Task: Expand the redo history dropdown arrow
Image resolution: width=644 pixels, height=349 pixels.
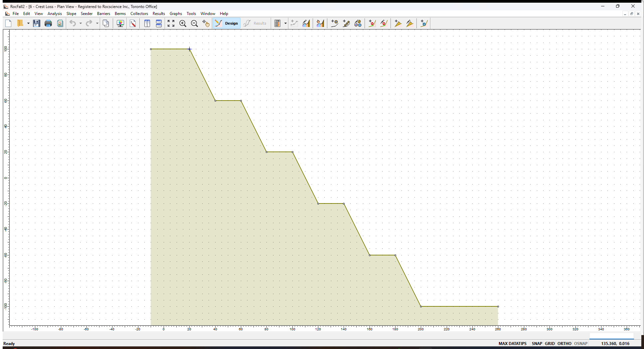Action: pyautogui.click(x=97, y=23)
